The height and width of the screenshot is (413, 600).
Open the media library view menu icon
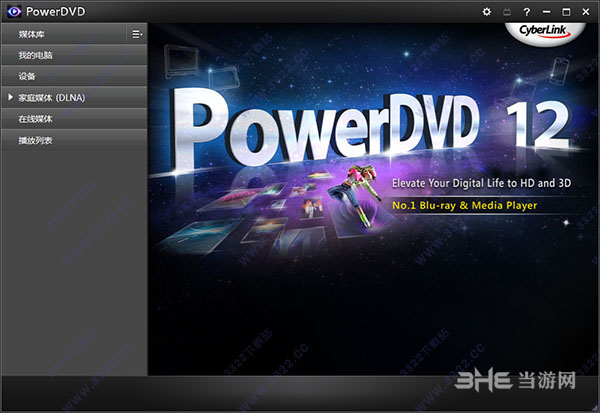[137, 34]
